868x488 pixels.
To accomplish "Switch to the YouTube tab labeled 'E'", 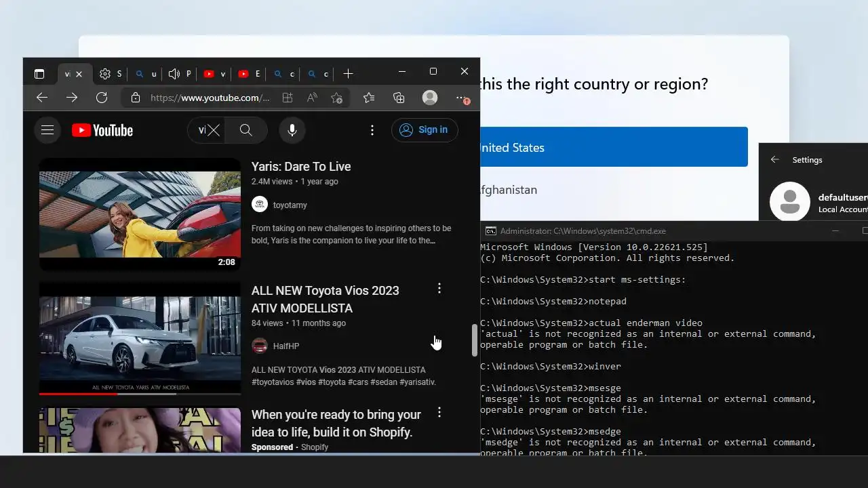I will pos(249,74).
